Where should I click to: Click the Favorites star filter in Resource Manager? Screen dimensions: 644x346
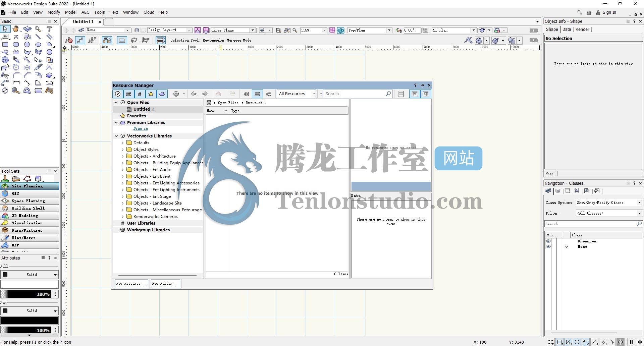click(x=151, y=94)
